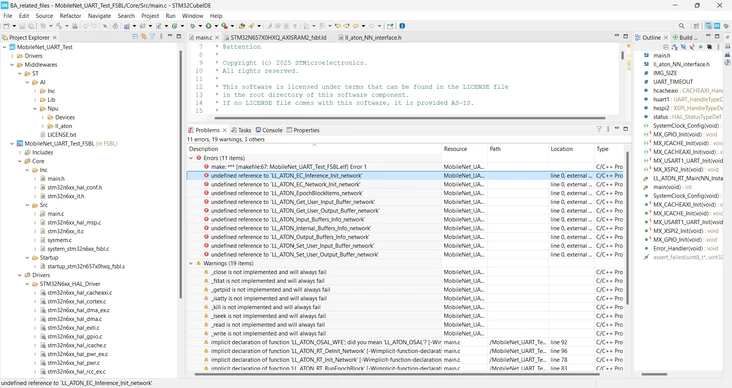Collapse the Core folder arrow
Viewport: 732px width, 388px height.
point(20,161)
